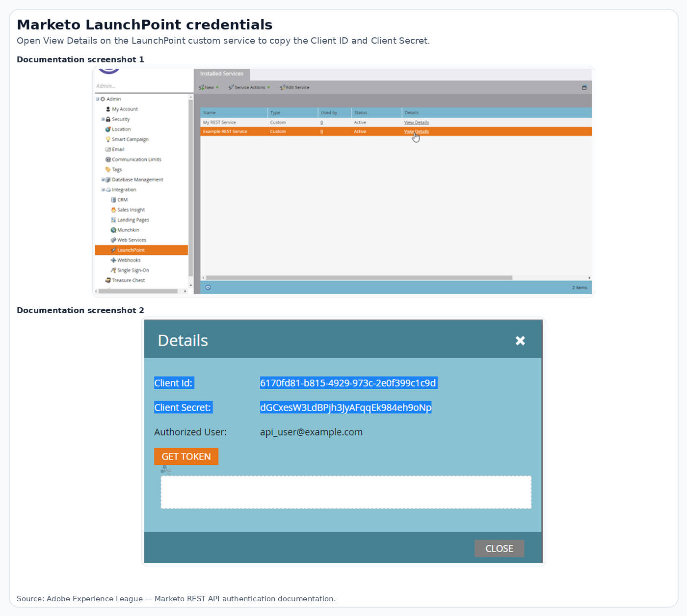Screen dimensions: 687x616
Task: Click View Details for My REST Service
Action: point(417,122)
